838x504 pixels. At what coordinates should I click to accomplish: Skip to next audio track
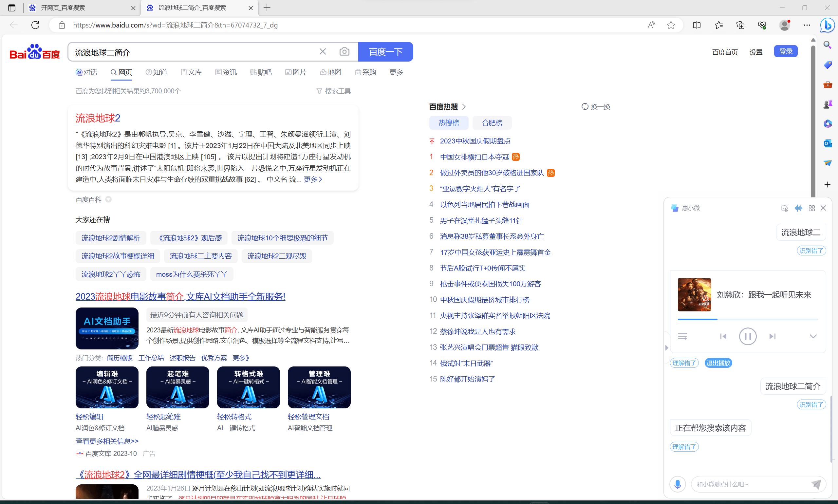tap(773, 336)
